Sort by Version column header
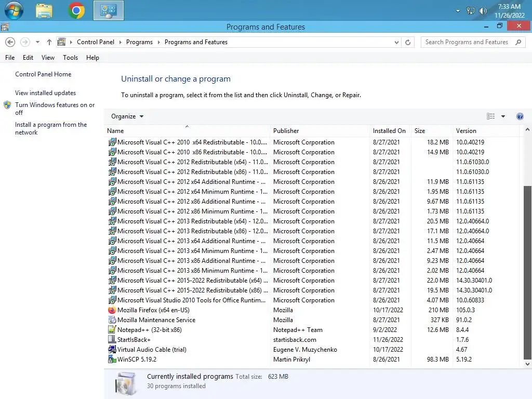The image size is (532, 399). 486,130
